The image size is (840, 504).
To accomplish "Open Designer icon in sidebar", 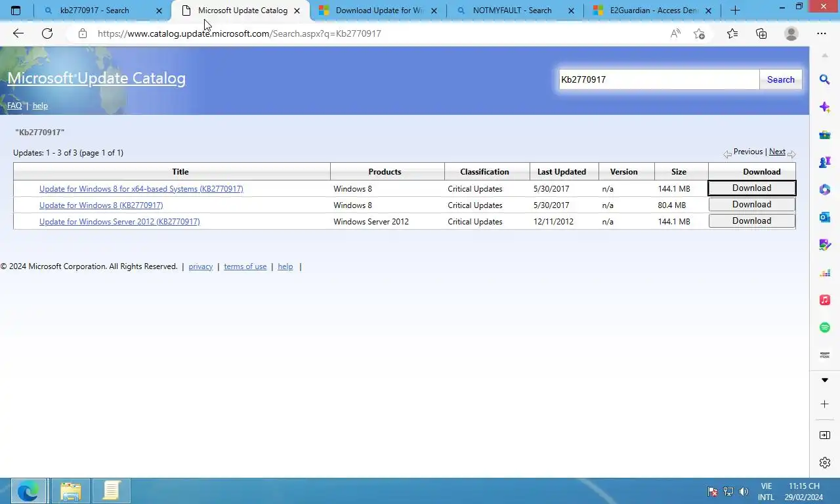I will point(825,245).
